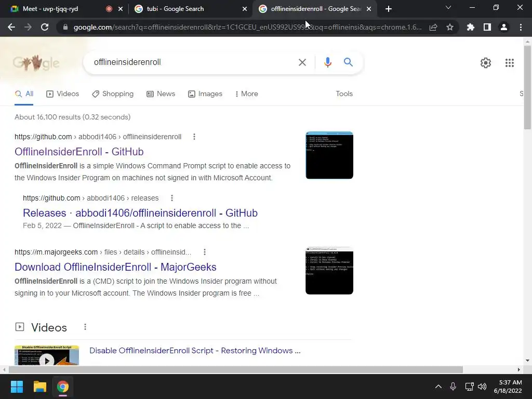This screenshot has width=532, height=399.
Task: Open a new browser tab
Action: click(389, 9)
